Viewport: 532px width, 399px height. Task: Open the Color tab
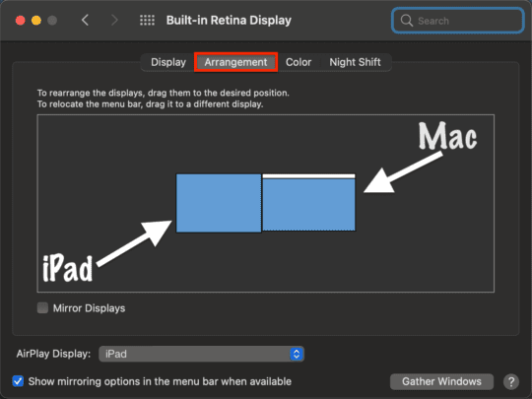299,62
